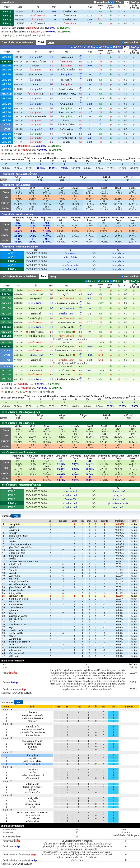This screenshot has width=140, height=868.
Task: Click the green ECU D1 badge in first row
Action: [x=7, y=290]
